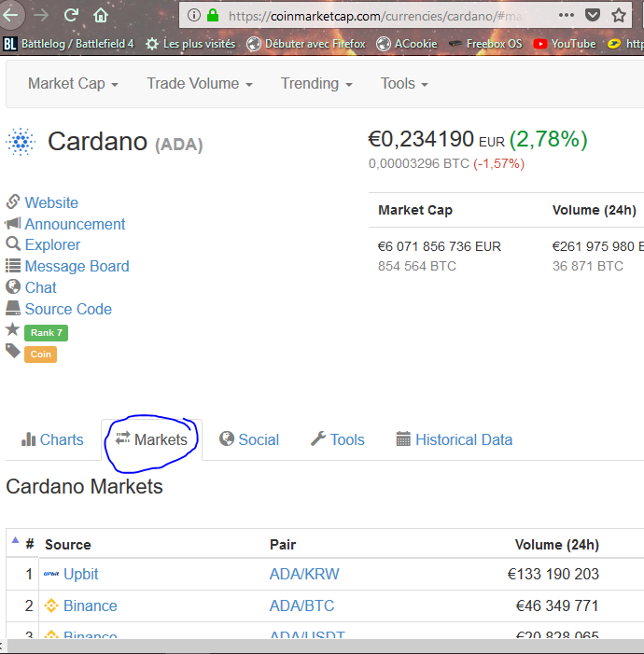Sort by the # column header
Screen dimensions: 644x654
[29, 544]
